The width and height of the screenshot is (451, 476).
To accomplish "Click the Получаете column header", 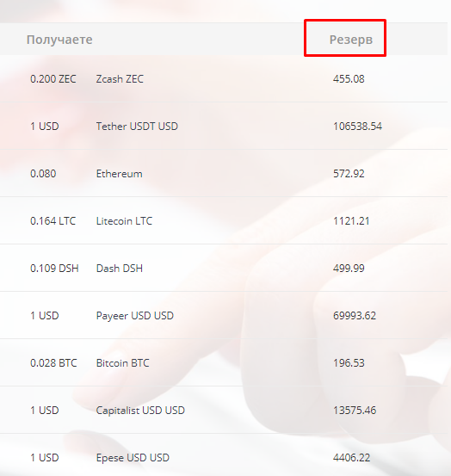I will click(x=59, y=40).
